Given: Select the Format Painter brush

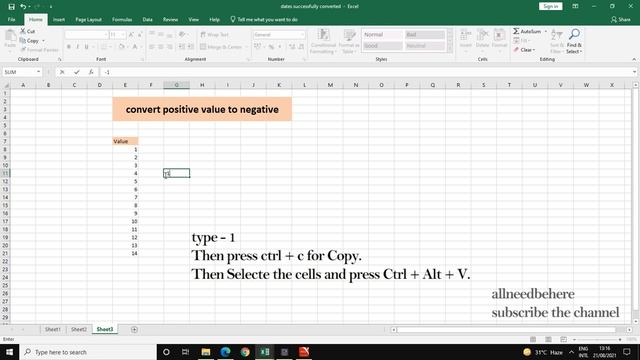Looking at the screenshot, I should [x=39, y=50].
